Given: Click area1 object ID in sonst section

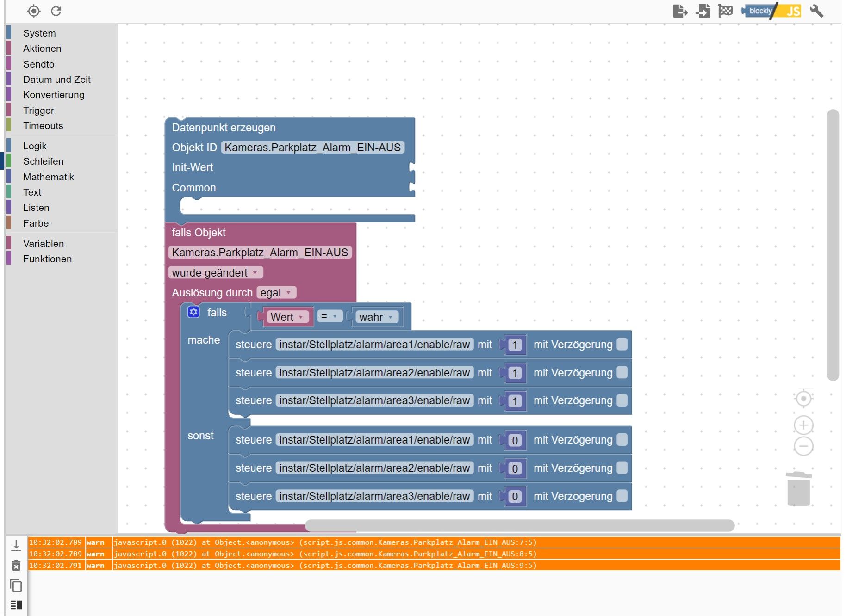Looking at the screenshot, I should (375, 439).
